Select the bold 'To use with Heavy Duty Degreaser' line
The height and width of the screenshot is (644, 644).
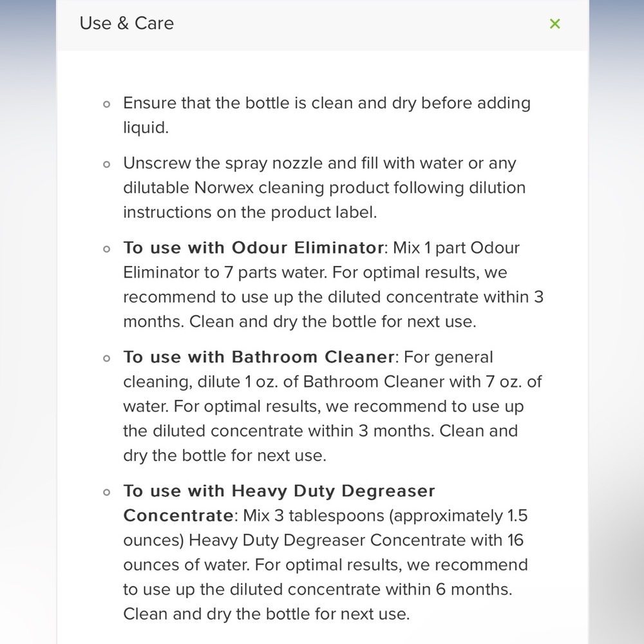coord(279,491)
